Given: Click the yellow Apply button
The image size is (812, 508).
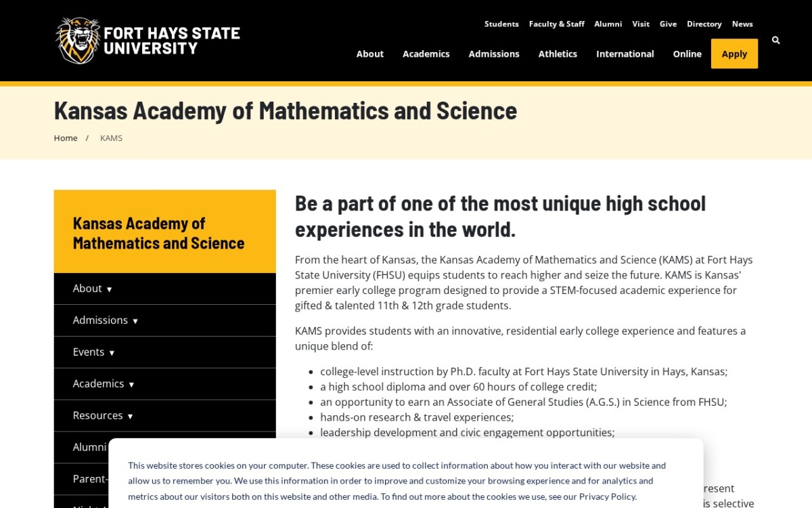Looking at the screenshot, I should [734, 54].
